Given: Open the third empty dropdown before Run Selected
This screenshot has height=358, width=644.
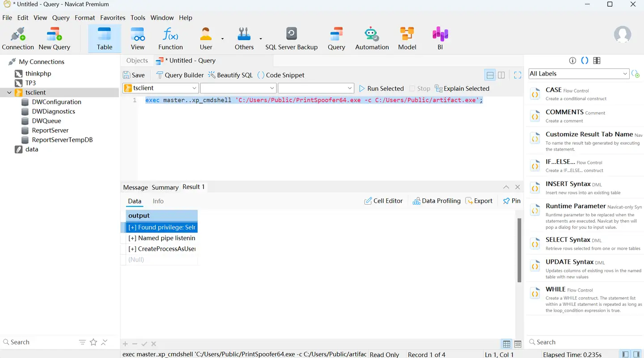Looking at the screenshot, I should point(316,88).
